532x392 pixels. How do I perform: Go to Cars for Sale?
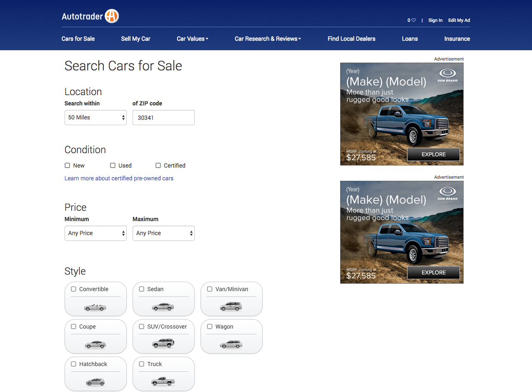tap(78, 39)
